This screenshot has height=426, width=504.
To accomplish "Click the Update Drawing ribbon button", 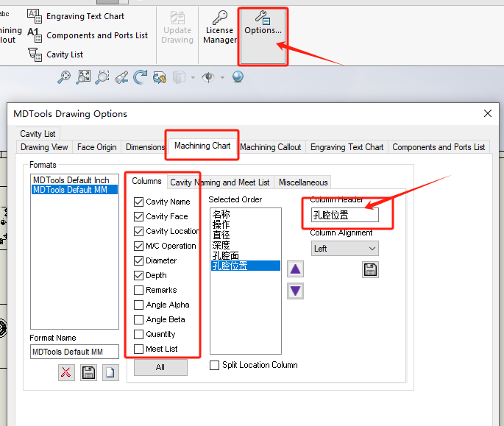I will (x=177, y=27).
